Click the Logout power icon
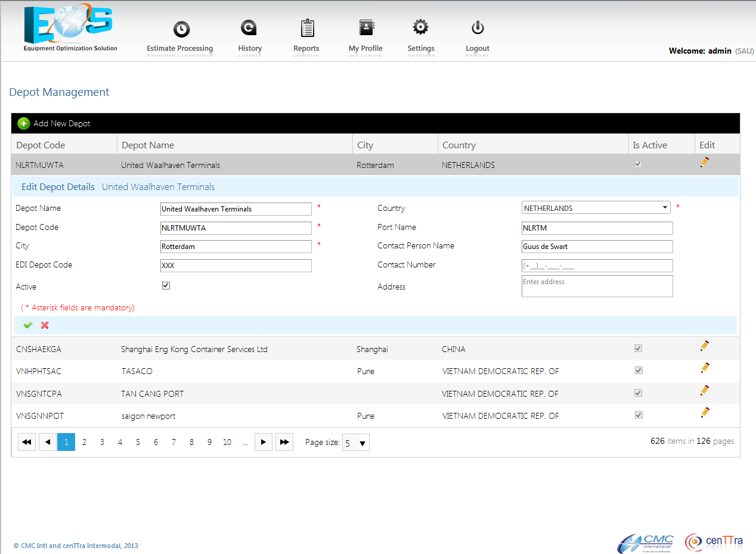756x554 pixels. [477, 28]
